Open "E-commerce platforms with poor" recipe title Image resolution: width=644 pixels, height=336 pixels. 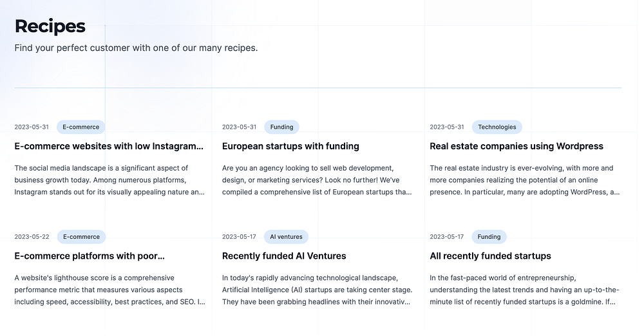[90, 256]
